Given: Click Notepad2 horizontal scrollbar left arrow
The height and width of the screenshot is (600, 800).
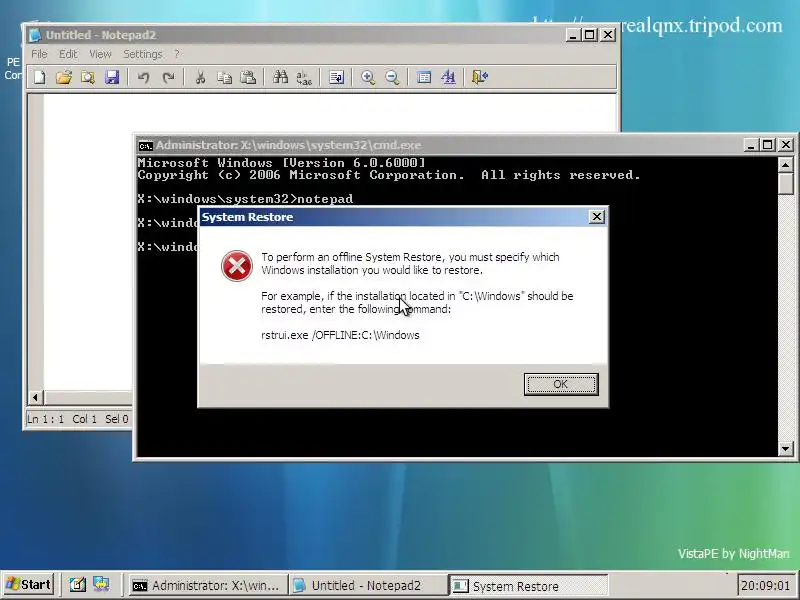Looking at the screenshot, I should coord(35,397).
